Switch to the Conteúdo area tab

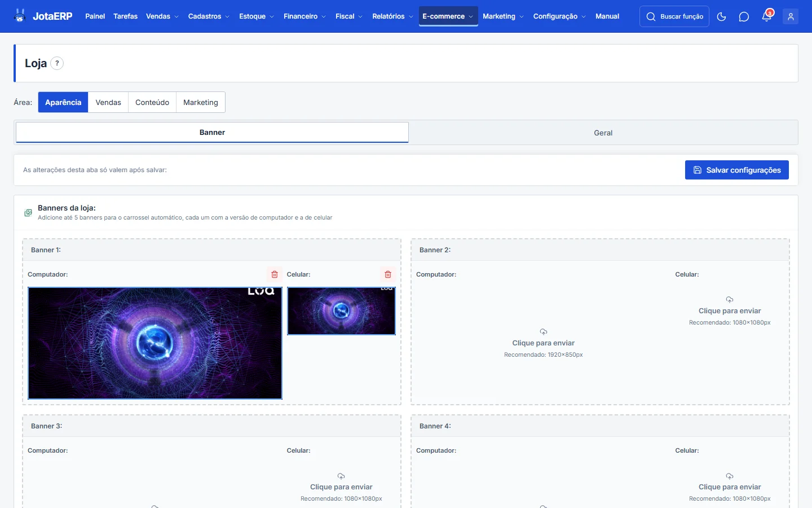click(152, 102)
